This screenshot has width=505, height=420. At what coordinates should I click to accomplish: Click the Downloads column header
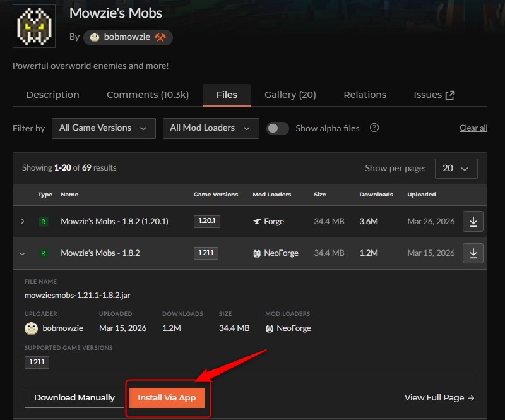pos(376,195)
